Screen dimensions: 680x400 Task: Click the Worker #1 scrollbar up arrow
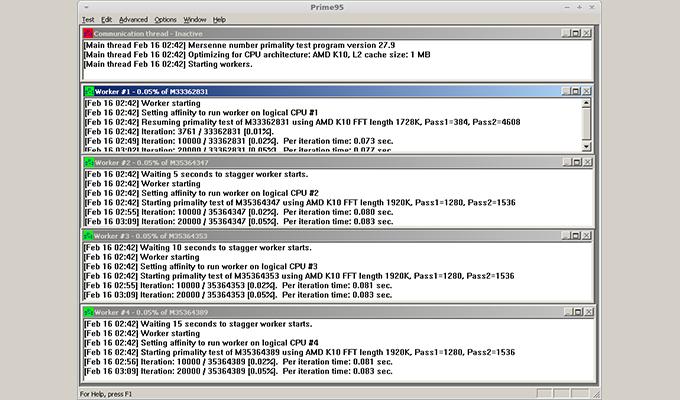click(x=586, y=103)
